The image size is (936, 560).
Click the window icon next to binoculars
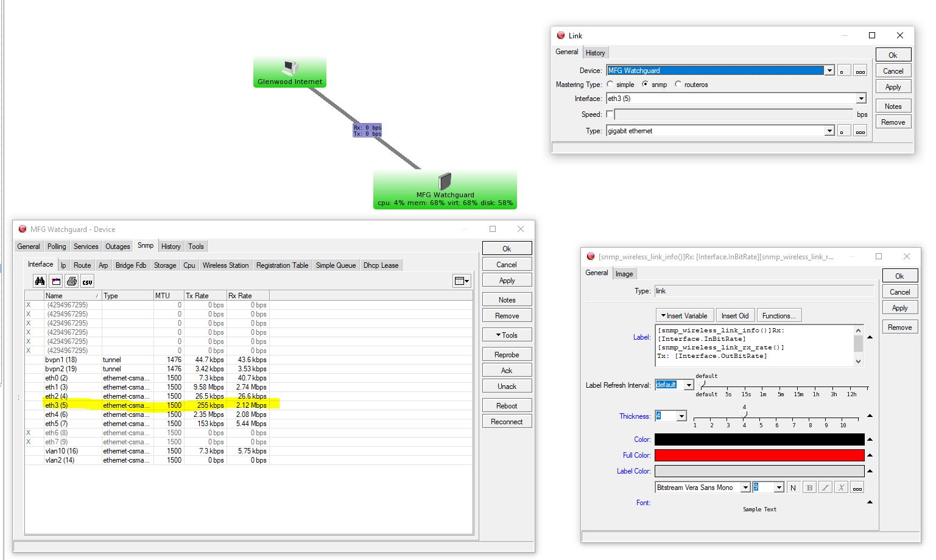point(56,281)
